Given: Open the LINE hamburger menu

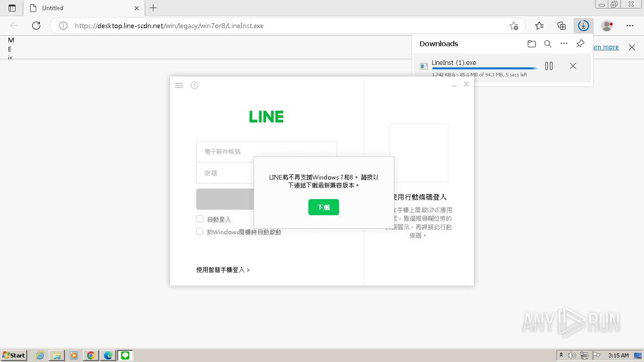Looking at the screenshot, I should coord(179,85).
